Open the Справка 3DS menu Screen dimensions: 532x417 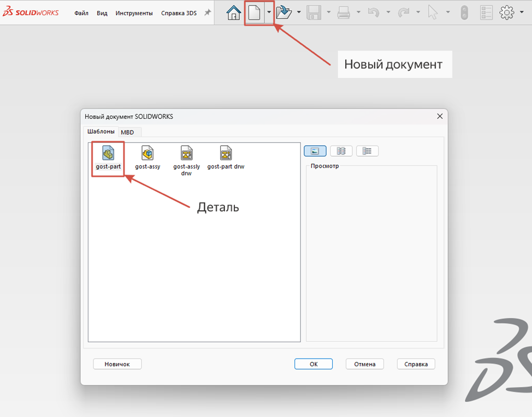click(x=179, y=13)
